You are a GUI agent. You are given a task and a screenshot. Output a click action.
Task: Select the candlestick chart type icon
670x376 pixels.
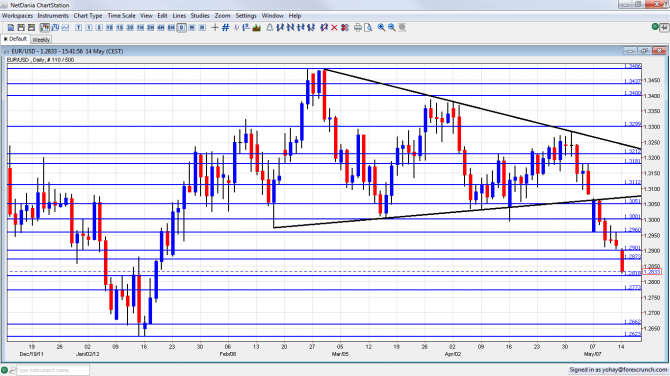(45, 28)
